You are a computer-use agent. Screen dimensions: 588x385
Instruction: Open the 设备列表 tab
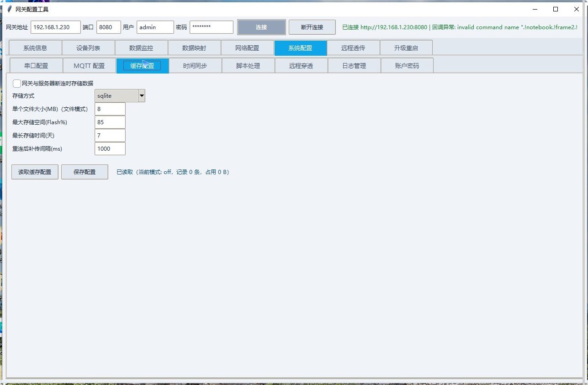[88, 48]
